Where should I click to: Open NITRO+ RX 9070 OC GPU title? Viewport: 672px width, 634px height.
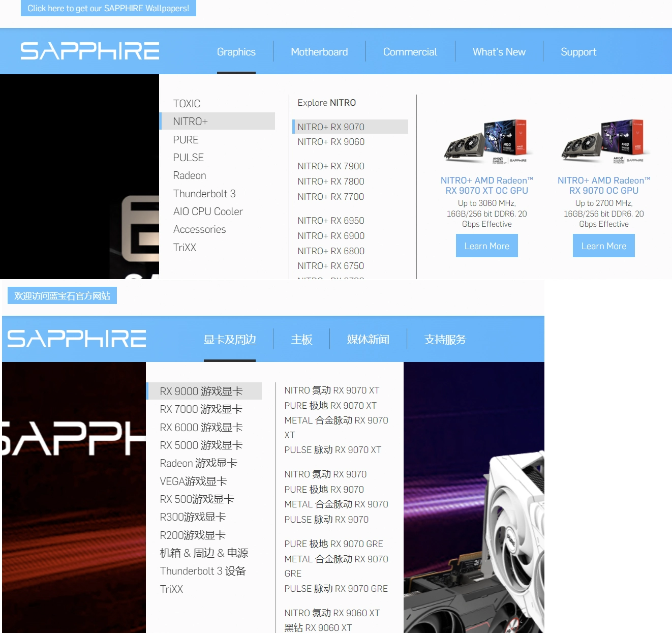coord(604,186)
